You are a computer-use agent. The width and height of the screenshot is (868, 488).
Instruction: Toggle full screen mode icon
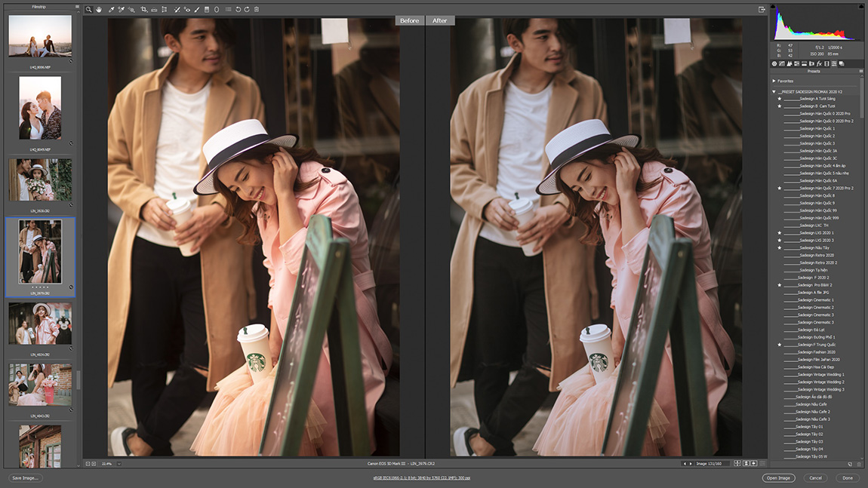tap(762, 9)
